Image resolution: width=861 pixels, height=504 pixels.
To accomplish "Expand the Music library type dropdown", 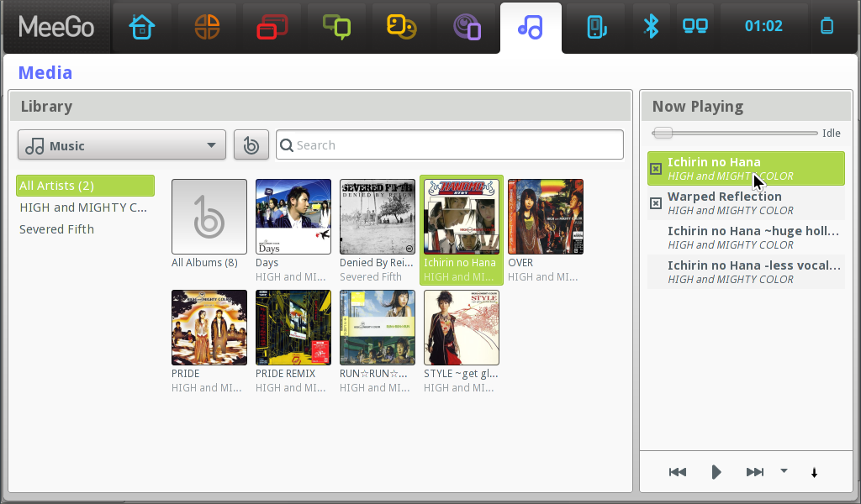I will click(122, 144).
